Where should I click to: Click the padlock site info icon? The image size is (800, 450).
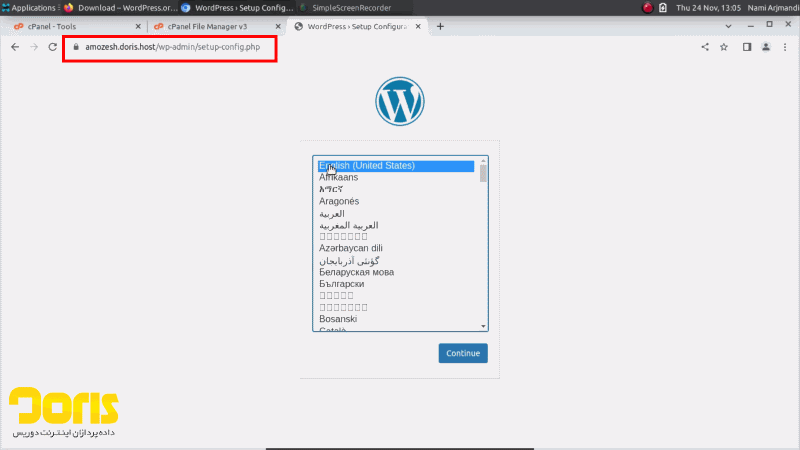click(76, 47)
